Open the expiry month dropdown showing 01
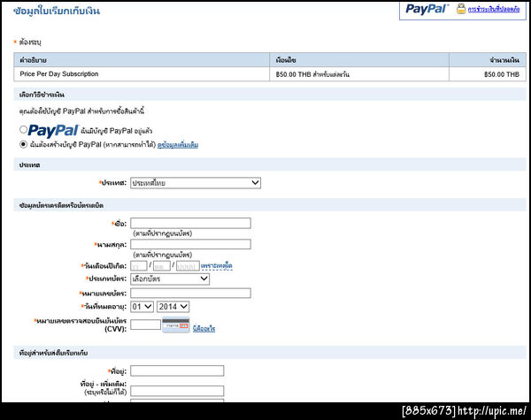Image resolution: width=531 pixels, height=420 pixels. click(x=142, y=307)
